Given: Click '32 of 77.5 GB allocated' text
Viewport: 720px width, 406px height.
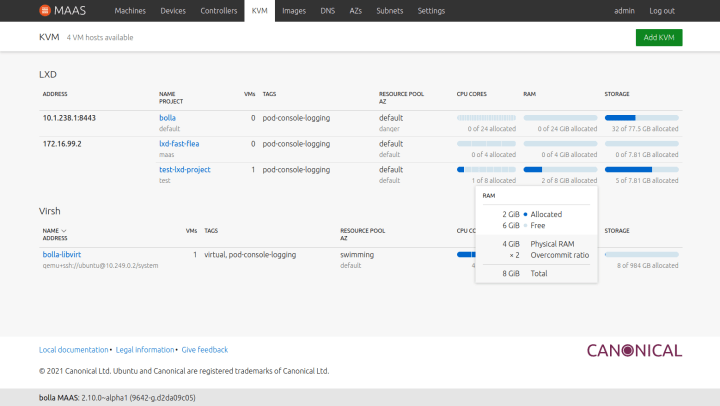Looking at the screenshot, I should point(645,129).
